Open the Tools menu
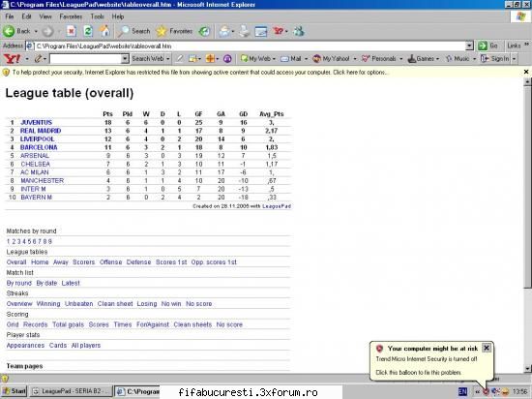The height and width of the screenshot is (399, 532). (x=97, y=16)
